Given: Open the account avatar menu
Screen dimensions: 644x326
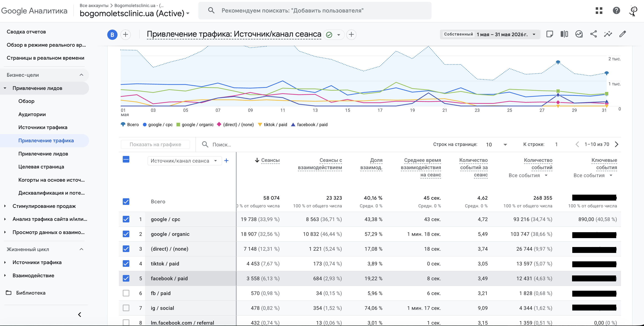Looking at the screenshot, I should pos(634,11).
